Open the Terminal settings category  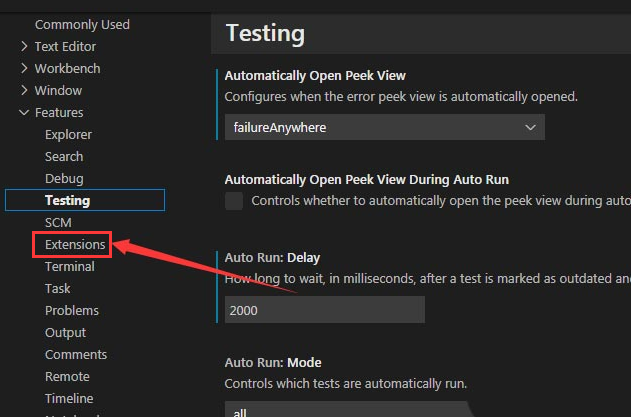tap(70, 266)
